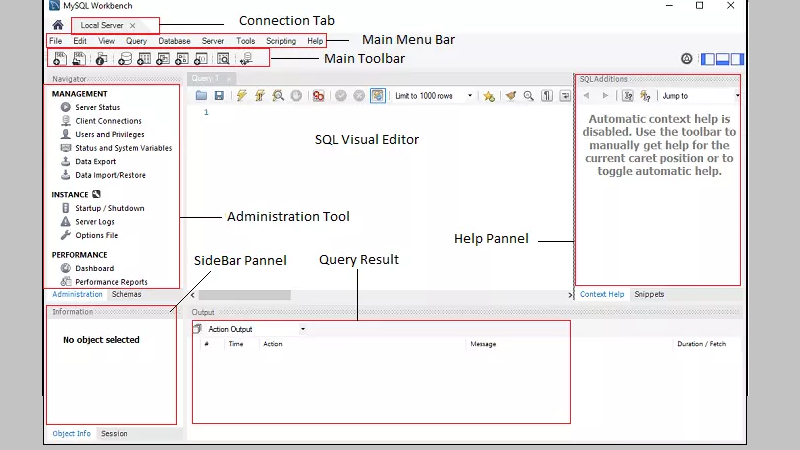Open Workbench preferences gear icon

point(687,59)
